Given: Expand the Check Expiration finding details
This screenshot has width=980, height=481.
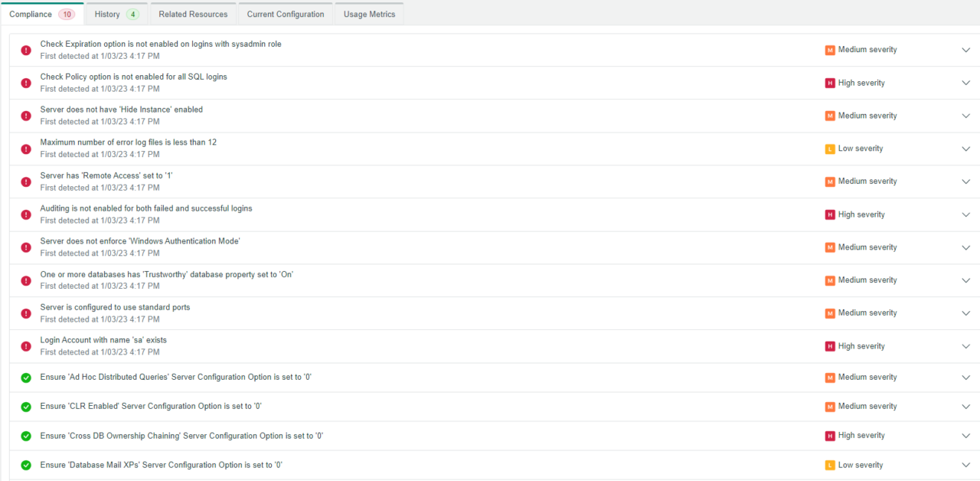Looking at the screenshot, I should click(965, 50).
